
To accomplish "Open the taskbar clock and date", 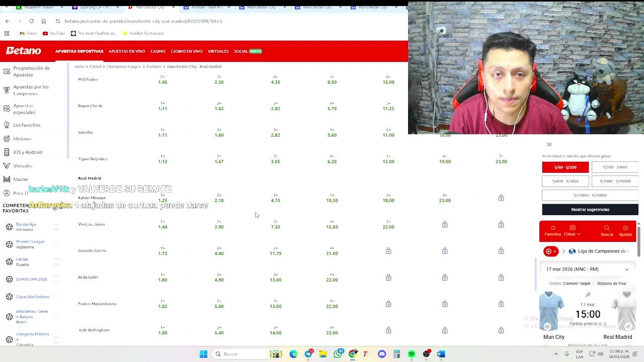I will click(x=619, y=354).
